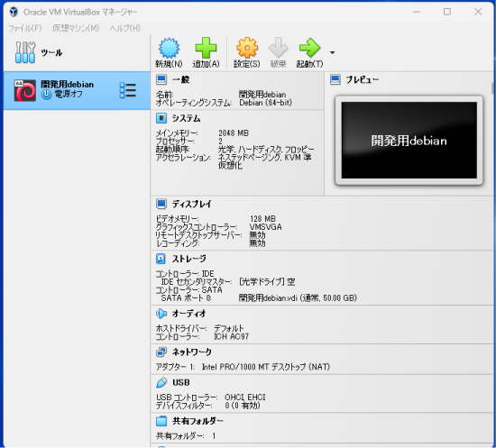
Task: Click the ストレージ section disk icon
Action: (x=161, y=259)
